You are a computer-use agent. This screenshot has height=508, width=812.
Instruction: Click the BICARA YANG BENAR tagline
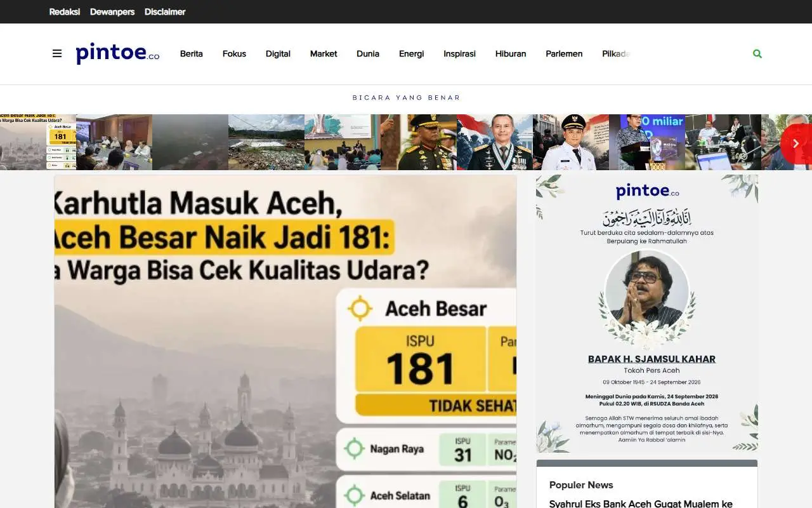click(x=406, y=98)
